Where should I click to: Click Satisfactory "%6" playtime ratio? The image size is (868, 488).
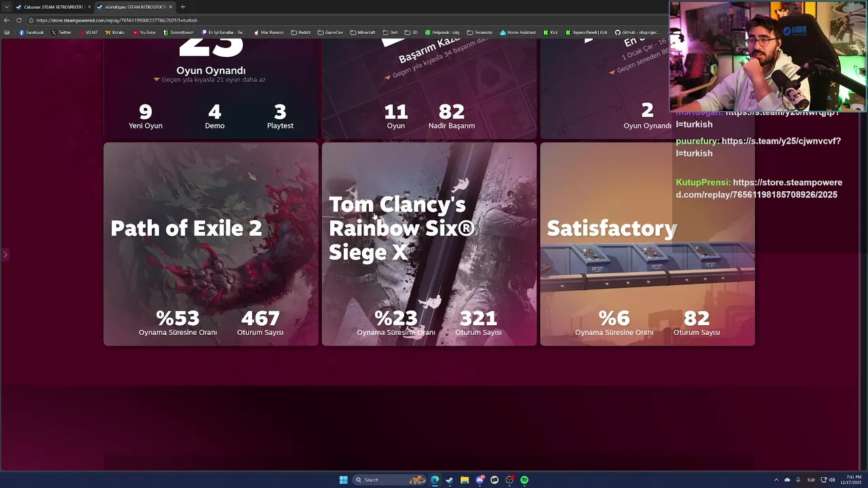(614, 323)
